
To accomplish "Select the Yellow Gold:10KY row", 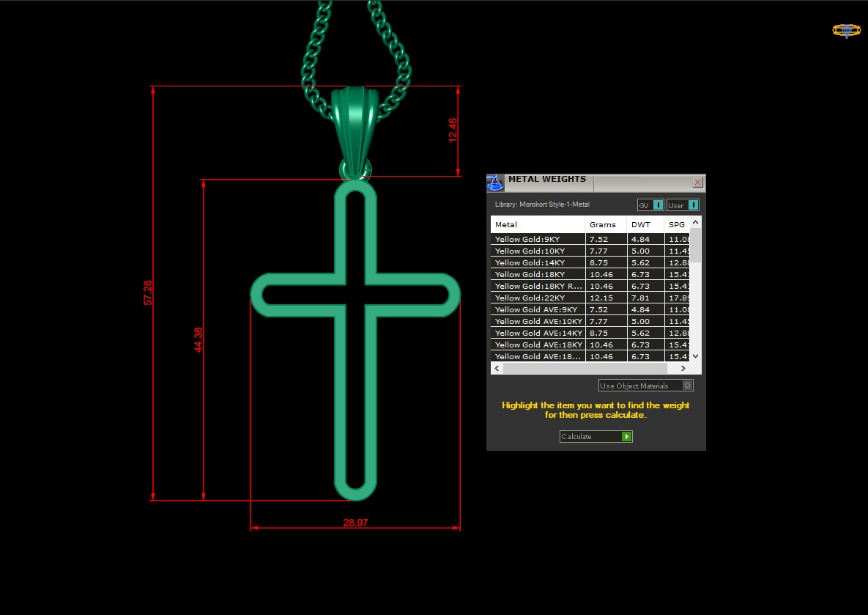I will [590, 251].
